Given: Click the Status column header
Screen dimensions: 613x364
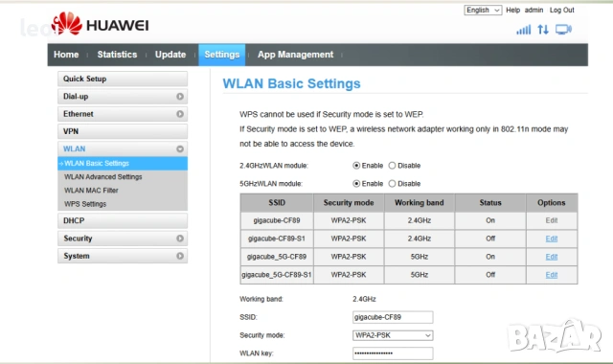Looking at the screenshot, I should click(490, 202).
